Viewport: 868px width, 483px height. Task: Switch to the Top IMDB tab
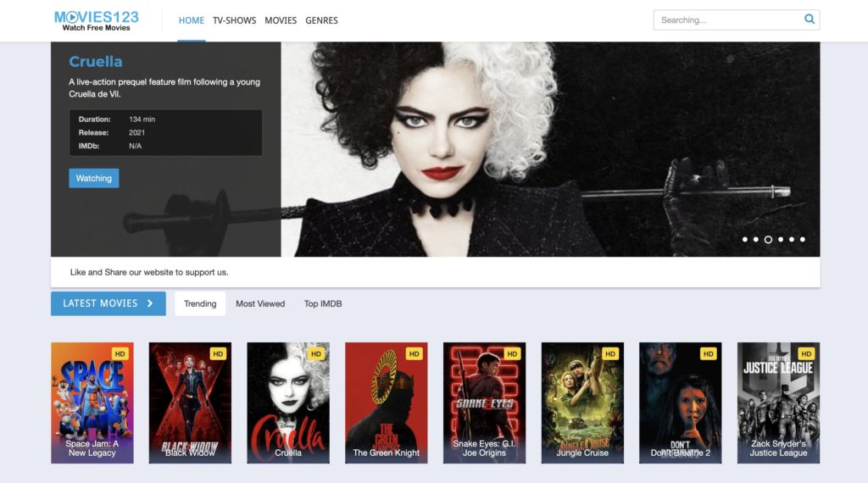tap(323, 303)
